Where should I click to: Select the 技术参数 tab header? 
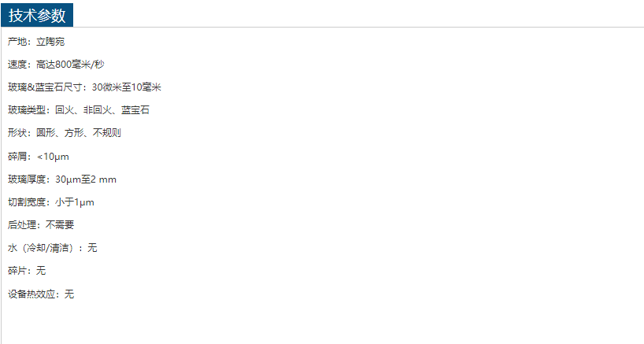(37, 15)
